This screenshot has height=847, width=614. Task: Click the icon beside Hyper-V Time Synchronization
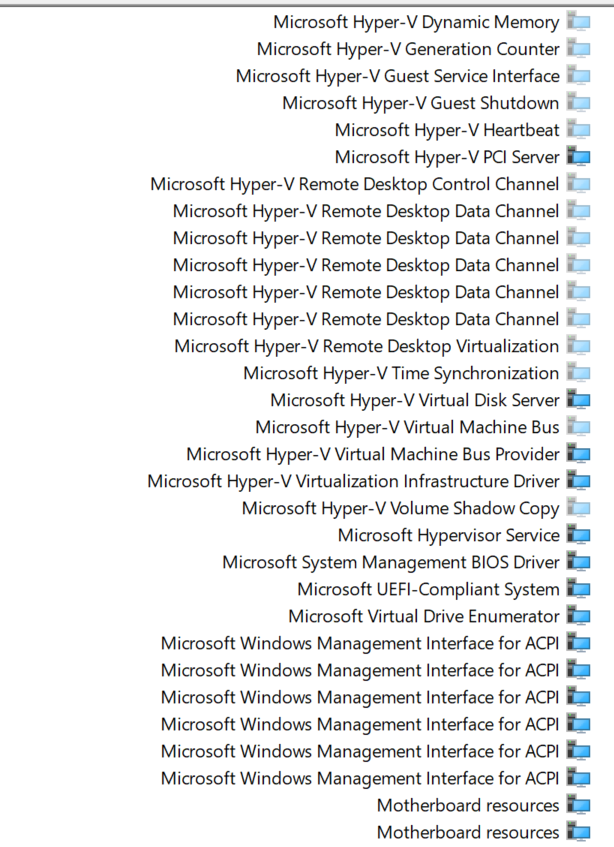pyautogui.click(x=578, y=372)
